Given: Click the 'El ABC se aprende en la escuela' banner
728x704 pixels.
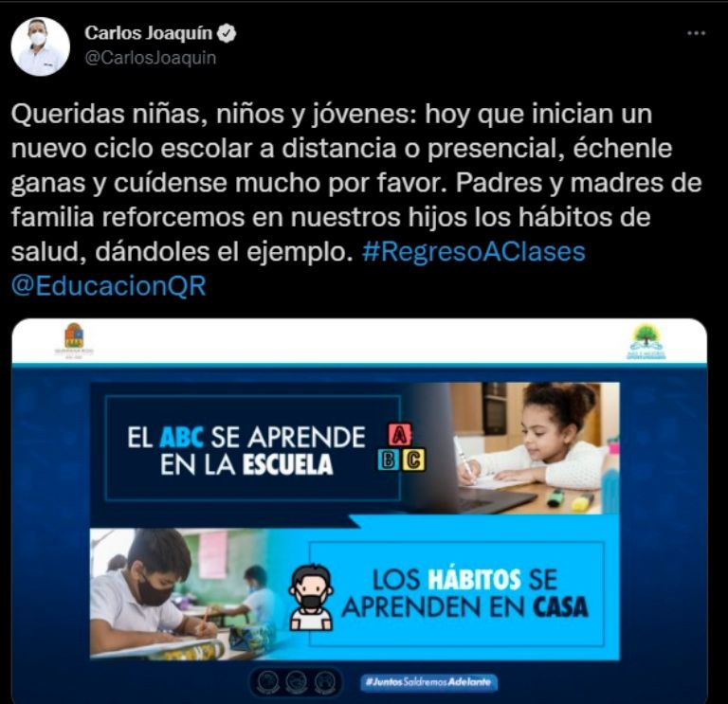Looking at the screenshot, I should tap(253, 448).
